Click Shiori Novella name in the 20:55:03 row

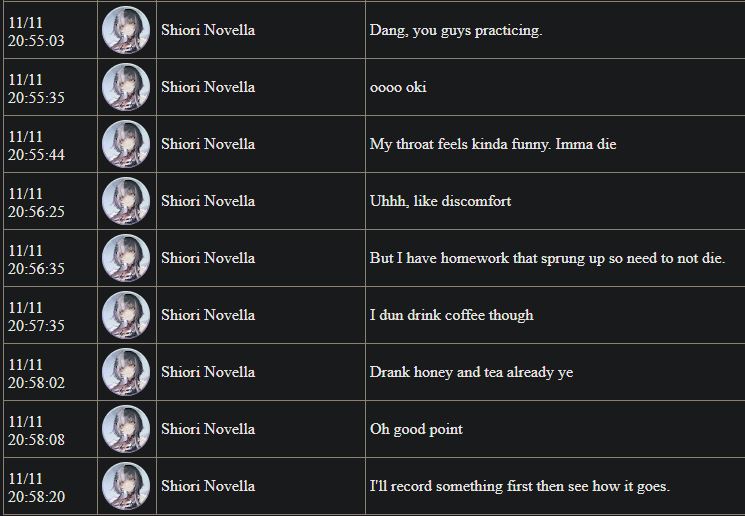(x=208, y=30)
